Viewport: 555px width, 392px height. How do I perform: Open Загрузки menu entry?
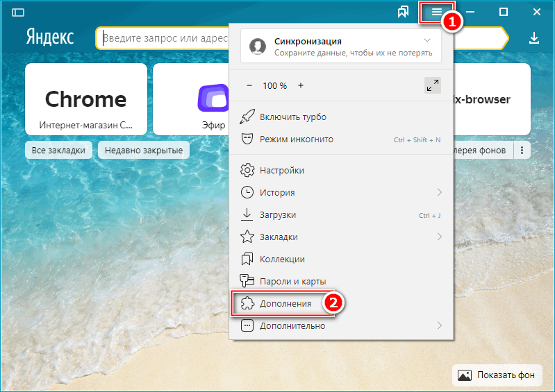(278, 214)
